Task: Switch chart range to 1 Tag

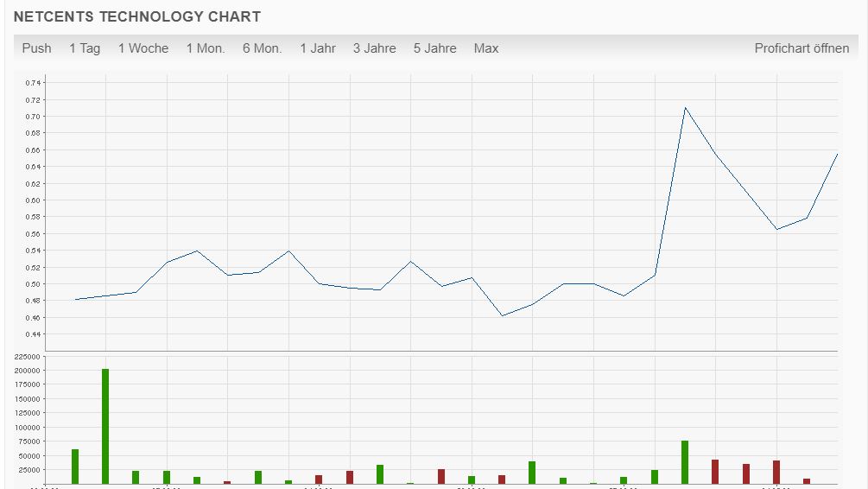Action: click(x=85, y=48)
